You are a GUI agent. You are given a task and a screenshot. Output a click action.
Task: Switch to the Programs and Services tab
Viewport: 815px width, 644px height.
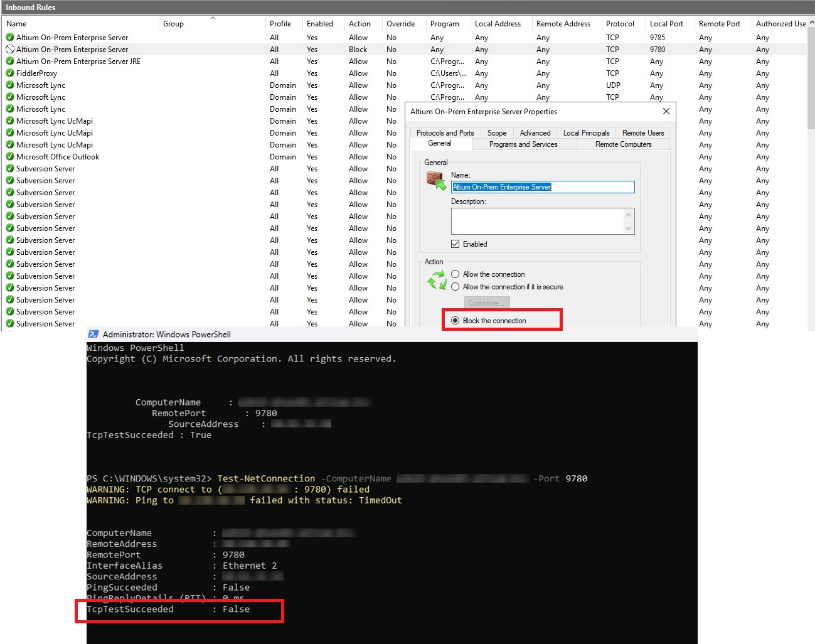(x=523, y=144)
